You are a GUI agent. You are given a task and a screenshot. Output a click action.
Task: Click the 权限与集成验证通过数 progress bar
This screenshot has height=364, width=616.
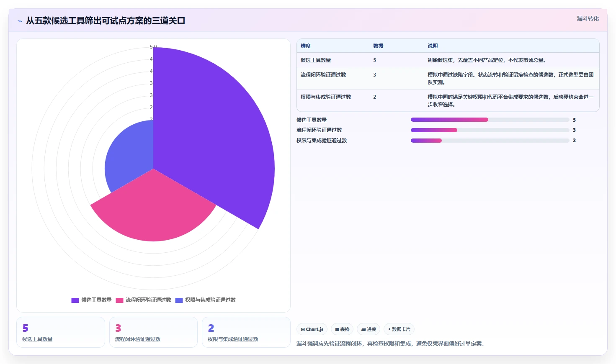coord(490,141)
